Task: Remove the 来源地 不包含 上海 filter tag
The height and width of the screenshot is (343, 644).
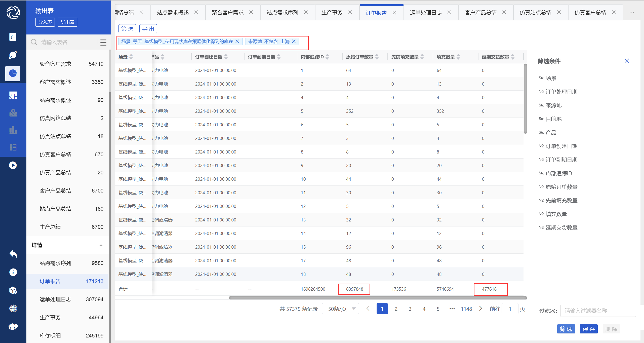Action: click(x=294, y=42)
